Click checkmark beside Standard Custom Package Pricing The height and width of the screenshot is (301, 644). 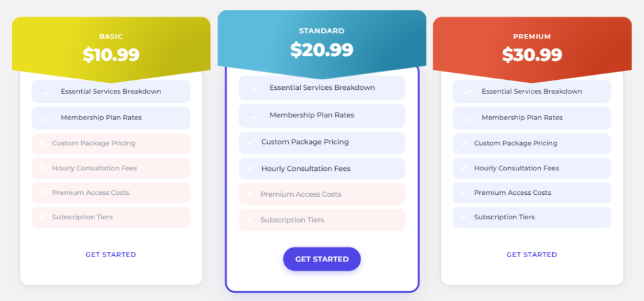(x=250, y=142)
